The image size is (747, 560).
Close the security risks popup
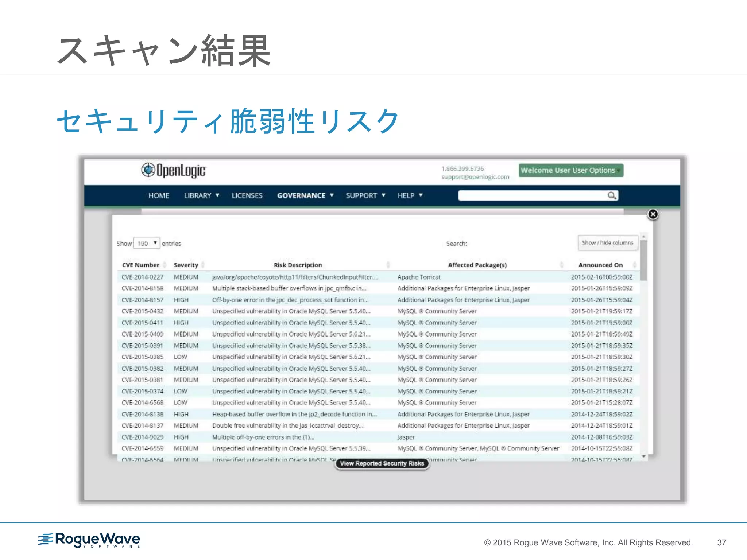[x=653, y=214]
